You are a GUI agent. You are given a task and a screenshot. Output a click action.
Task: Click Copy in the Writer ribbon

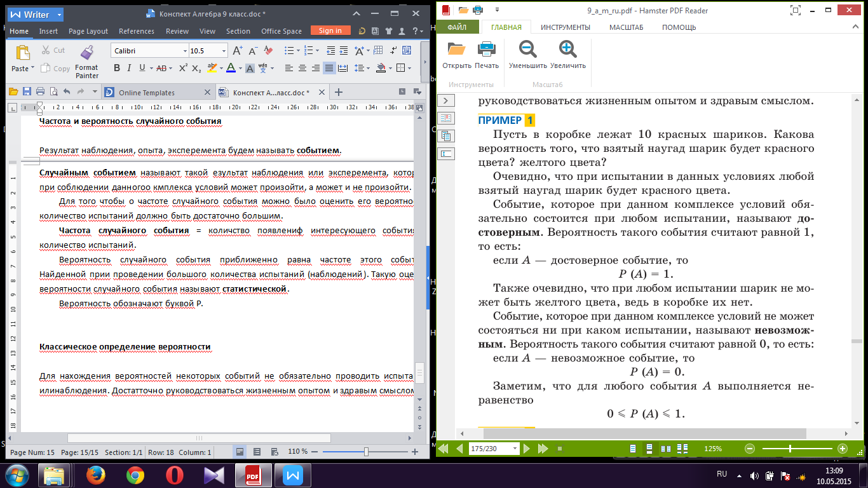(x=55, y=69)
